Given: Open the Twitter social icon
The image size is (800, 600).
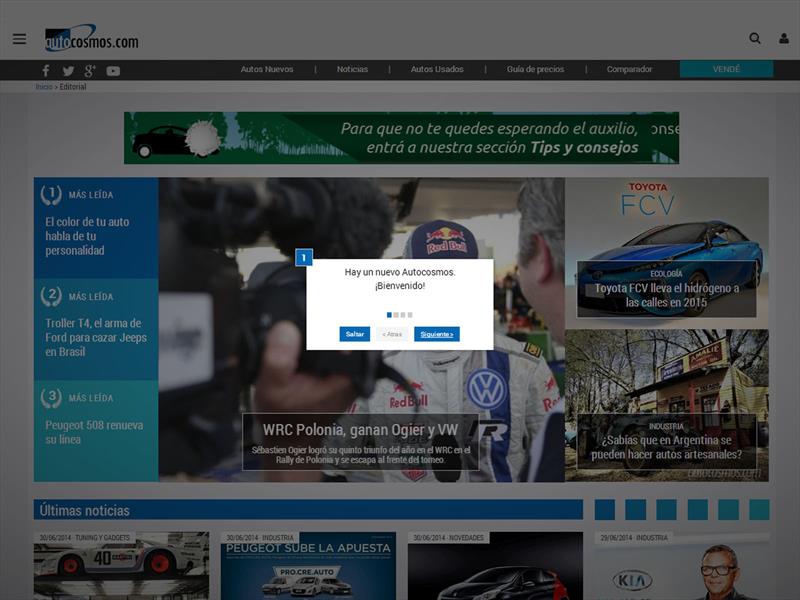Looking at the screenshot, I should (x=68, y=70).
